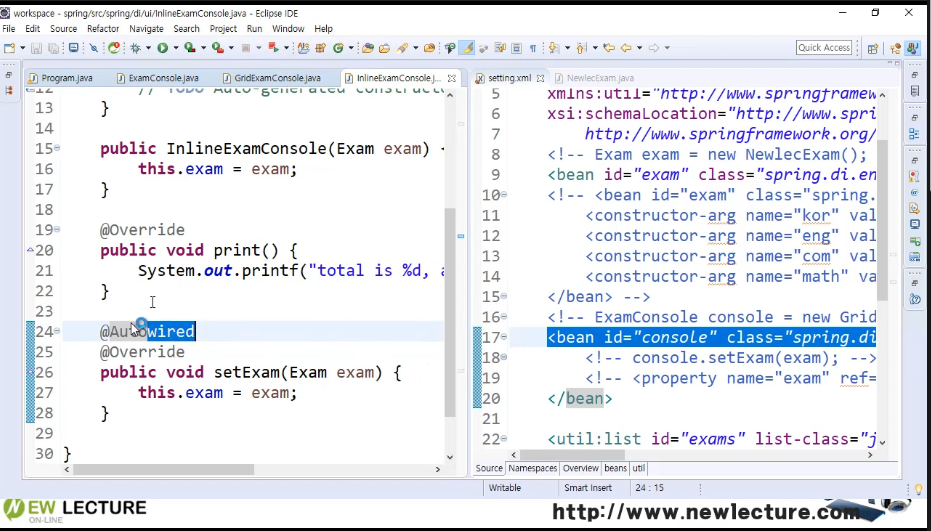Screen dimensions: 931x531
Task: Toggle Block Selection Mode icon
Action: 515,48
